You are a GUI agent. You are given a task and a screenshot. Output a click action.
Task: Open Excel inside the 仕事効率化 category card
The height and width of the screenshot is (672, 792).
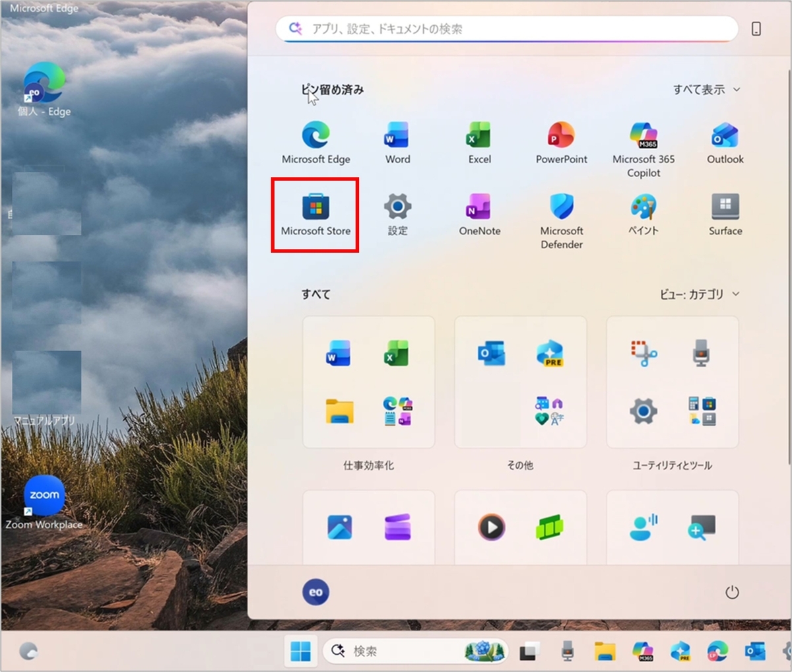pyautogui.click(x=397, y=353)
